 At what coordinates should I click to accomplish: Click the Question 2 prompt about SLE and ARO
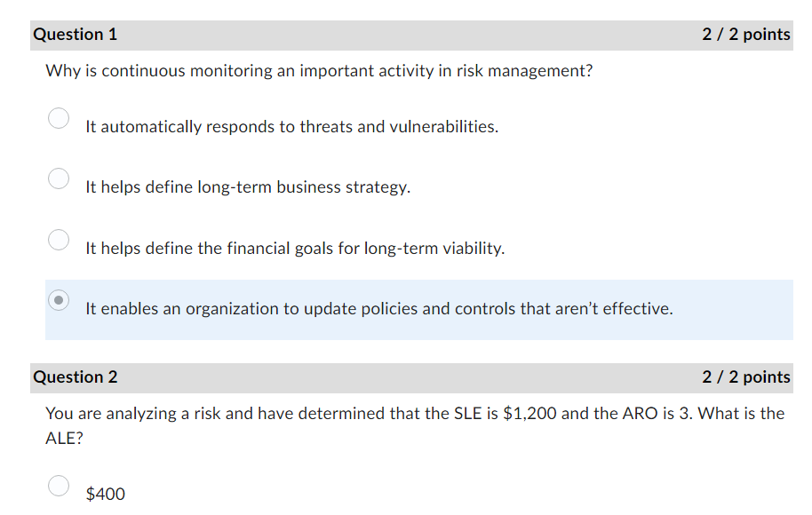click(x=415, y=414)
